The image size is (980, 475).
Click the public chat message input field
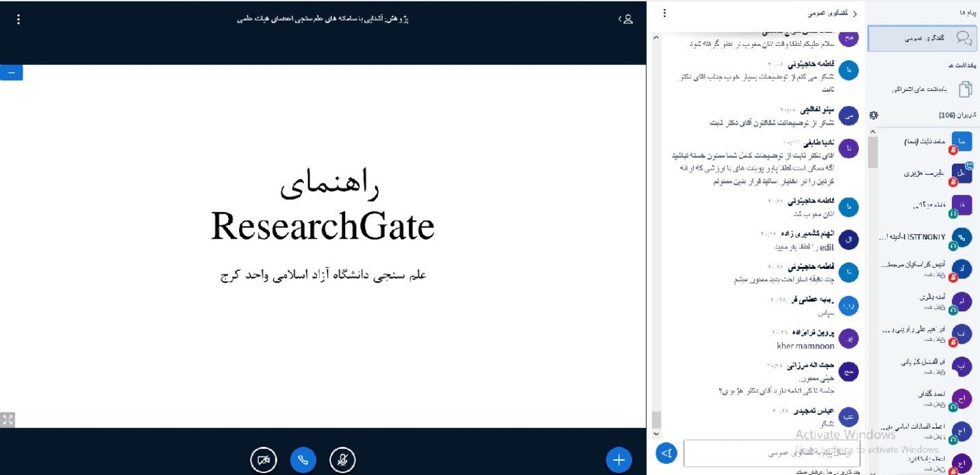coord(772,453)
